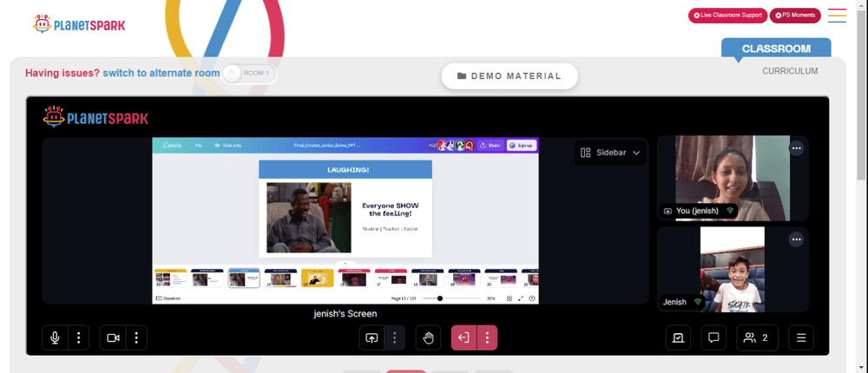Click the laughing man image on slide

[309, 218]
